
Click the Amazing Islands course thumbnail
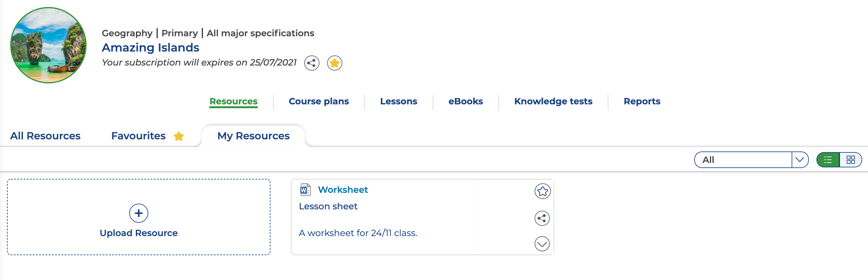click(48, 45)
